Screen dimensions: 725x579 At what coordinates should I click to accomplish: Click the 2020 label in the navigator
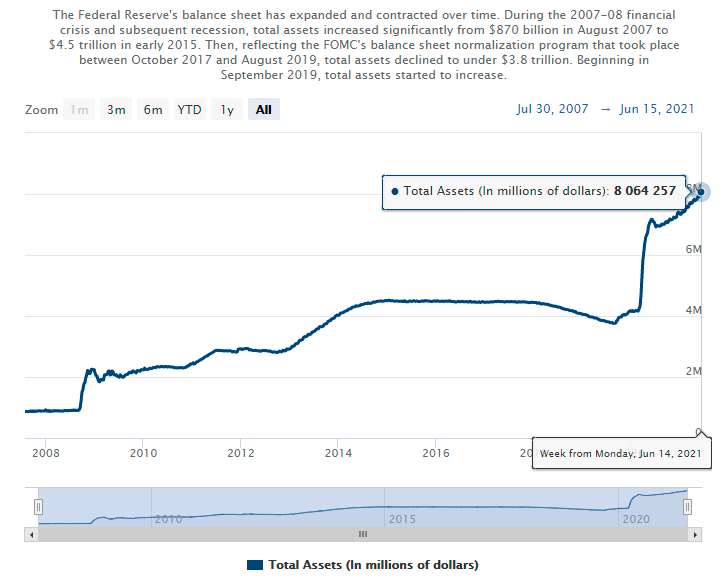[637, 519]
